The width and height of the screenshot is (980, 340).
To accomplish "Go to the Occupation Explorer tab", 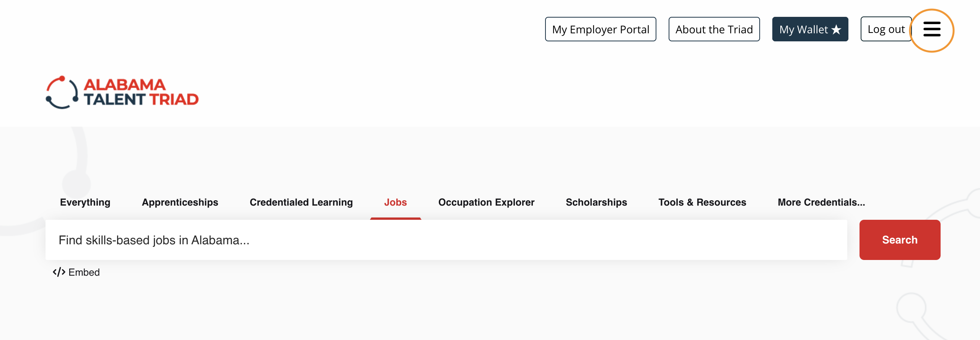I will point(486,202).
